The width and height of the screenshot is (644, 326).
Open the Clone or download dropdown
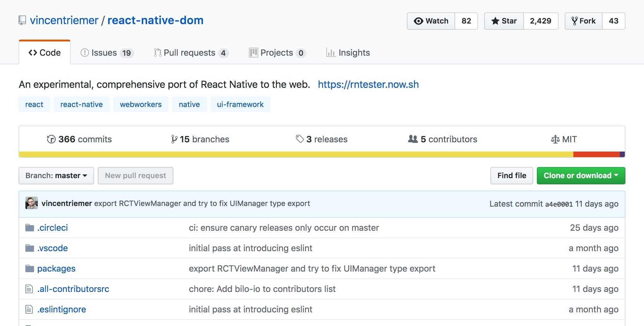(581, 176)
